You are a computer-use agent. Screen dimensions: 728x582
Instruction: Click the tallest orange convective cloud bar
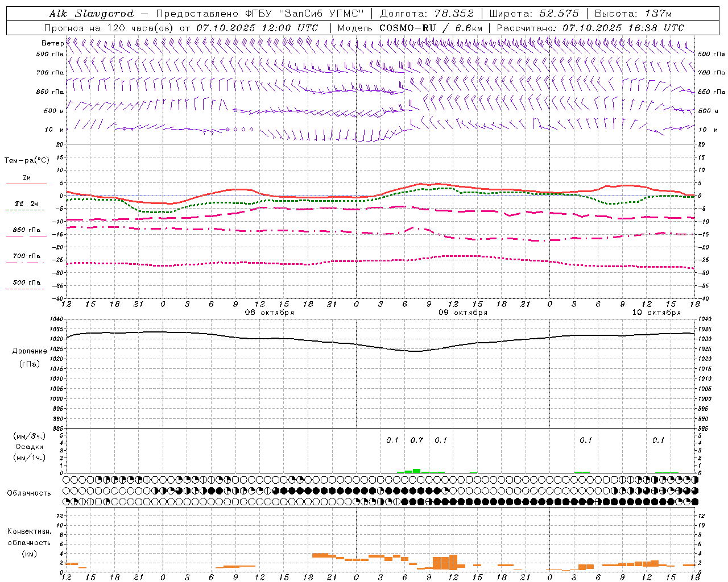point(453,562)
